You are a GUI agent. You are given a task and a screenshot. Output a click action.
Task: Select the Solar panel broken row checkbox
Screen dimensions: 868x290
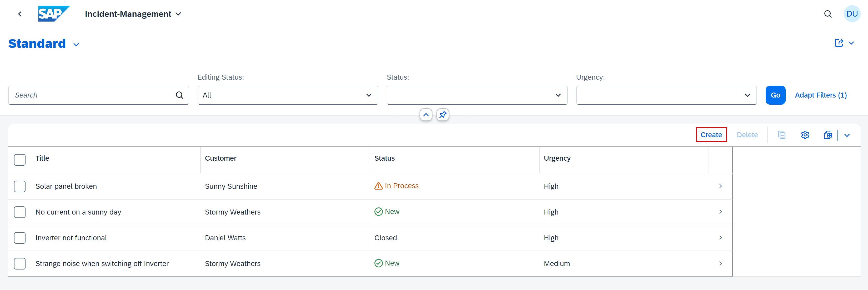[x=19, y=186]
